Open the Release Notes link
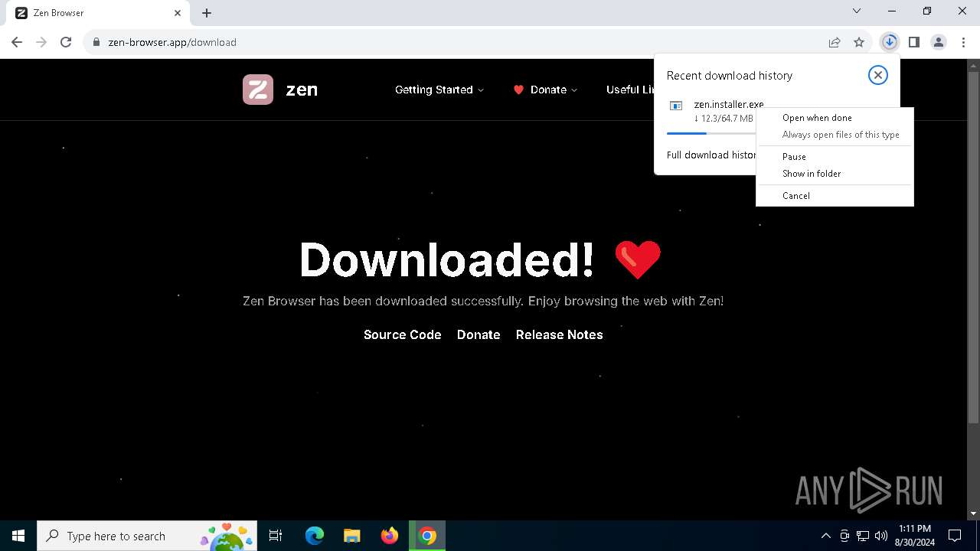 559,334
